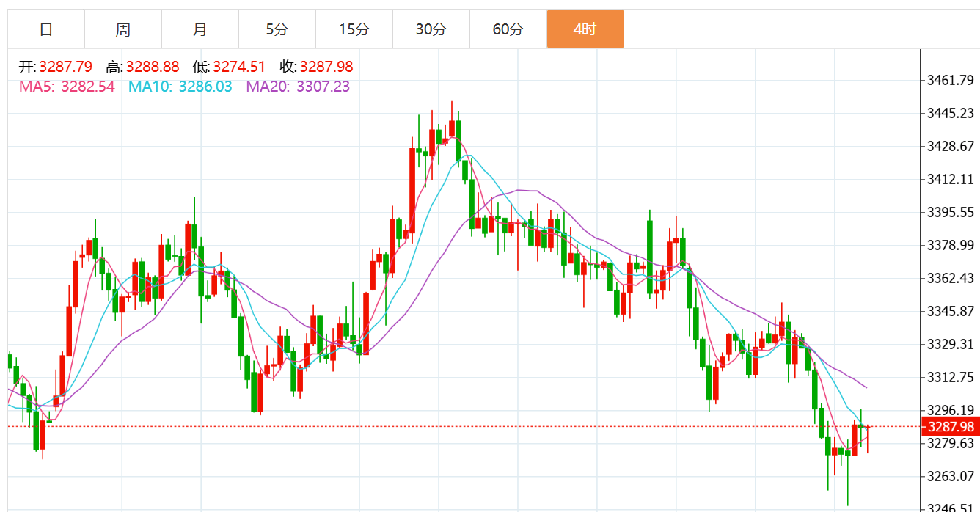980x512 pixels.
Task: Click the highlighted 4时 tab
Action: coord(585,29)
